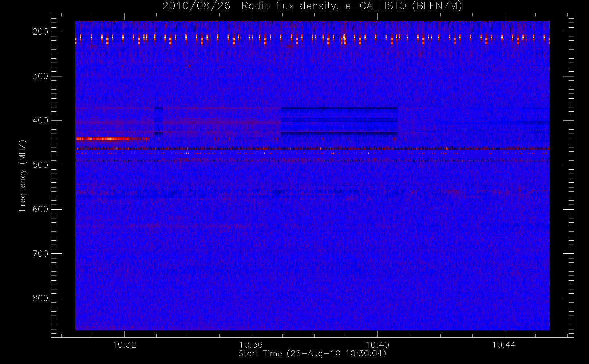Click the dark banded block between 10:37 and 10:40

click(x=339, y=121)
